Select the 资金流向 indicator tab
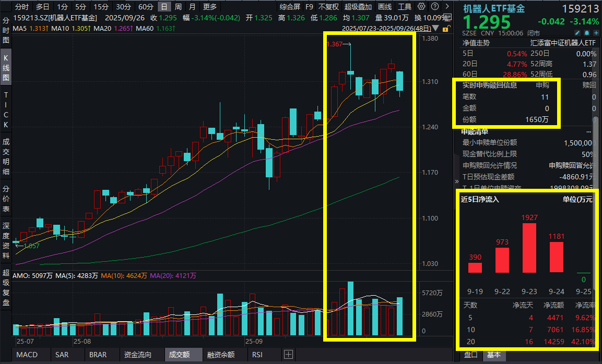Screen dimensions: 602x364 138,355
